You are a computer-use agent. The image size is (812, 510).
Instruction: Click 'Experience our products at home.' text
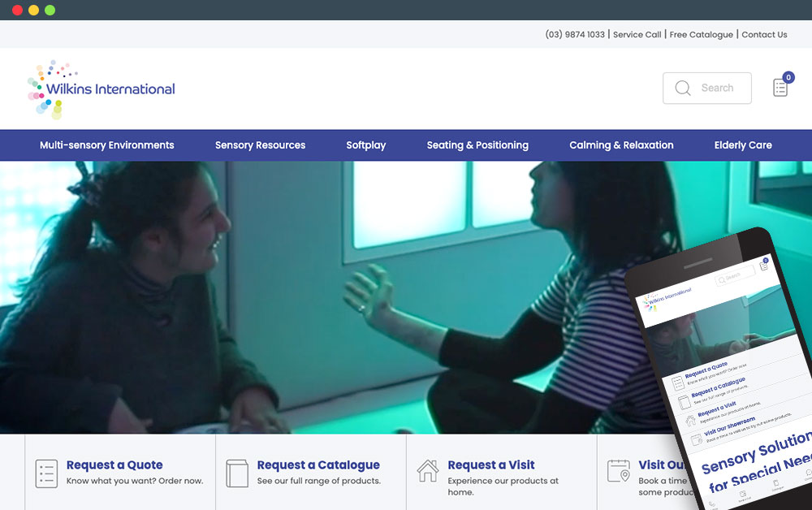[x=503, y=486]
